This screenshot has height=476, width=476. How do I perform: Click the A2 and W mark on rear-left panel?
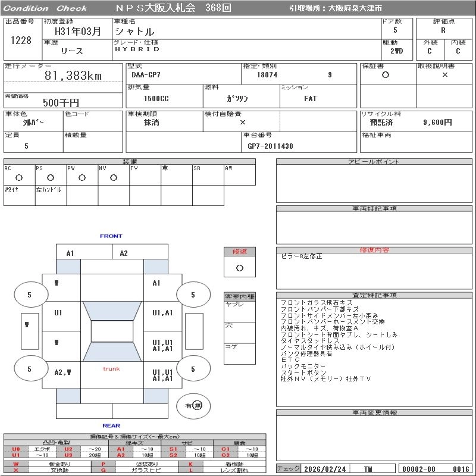[x=61, y=372]
